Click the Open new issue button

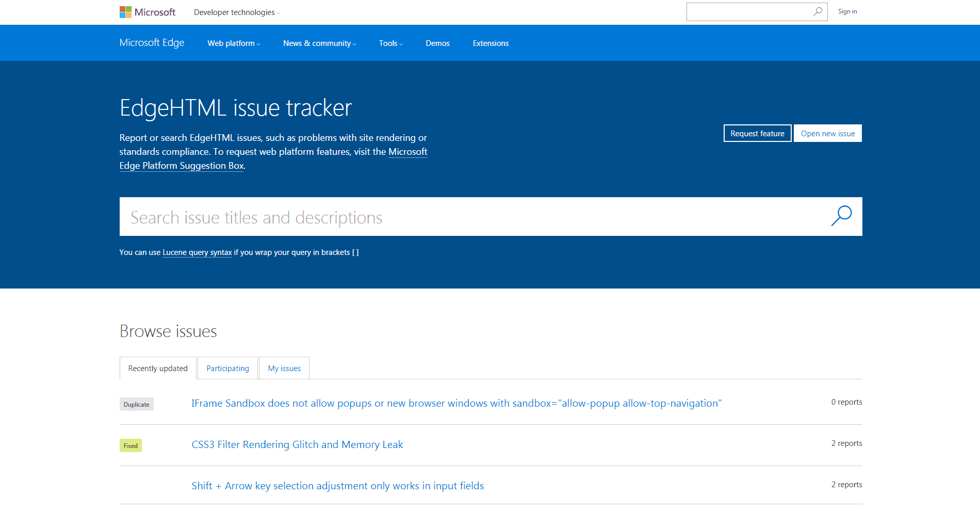coord(828,133)
